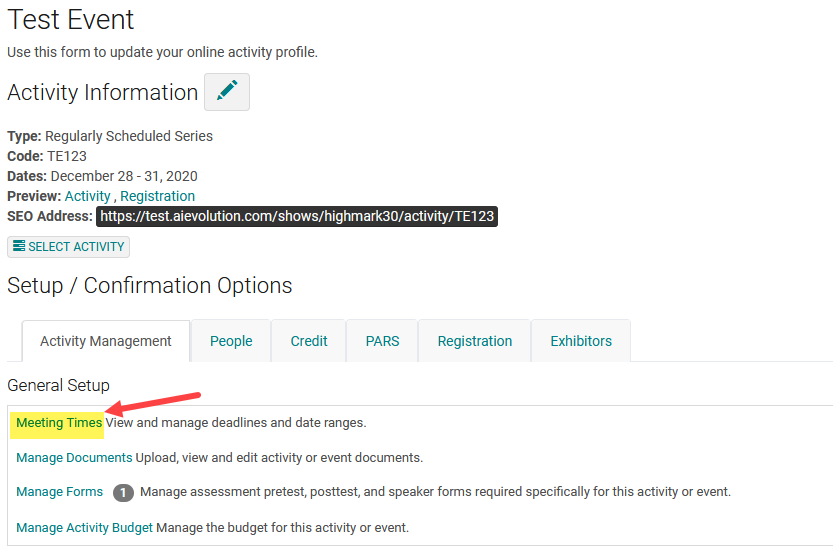Image resolution: width=833 pixels, height=551 pixels.
Task: Click the pencil edit icon beside Activity Information
Action: (x=227, y=92)
